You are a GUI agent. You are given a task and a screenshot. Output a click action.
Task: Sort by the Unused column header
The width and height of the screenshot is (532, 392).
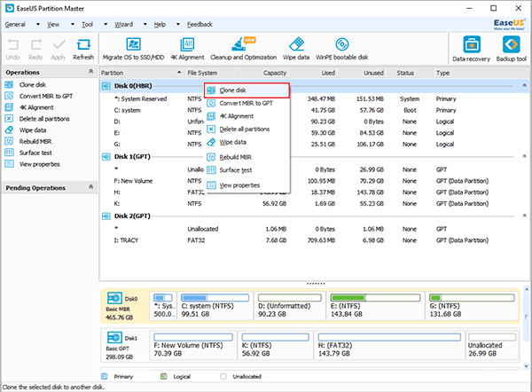click(x=362, y=73)
